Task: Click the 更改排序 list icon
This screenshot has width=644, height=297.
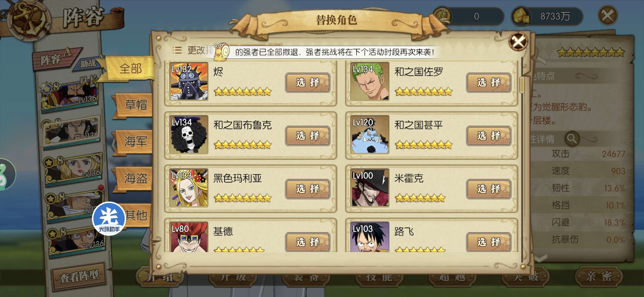Action: [177, 50]
